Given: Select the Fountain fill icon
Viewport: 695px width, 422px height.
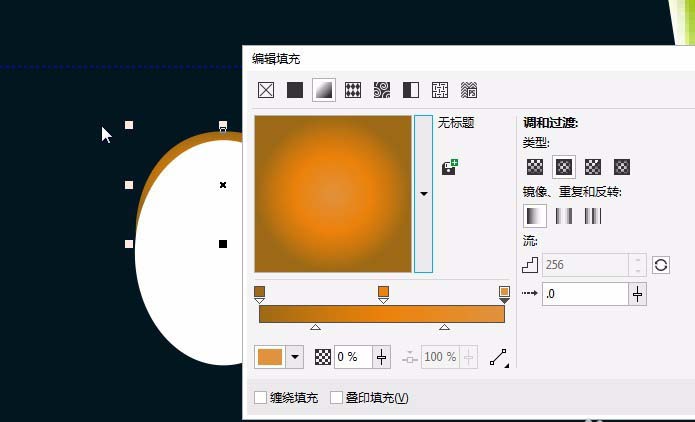Looking at the screenshot, I should point(324,90).
